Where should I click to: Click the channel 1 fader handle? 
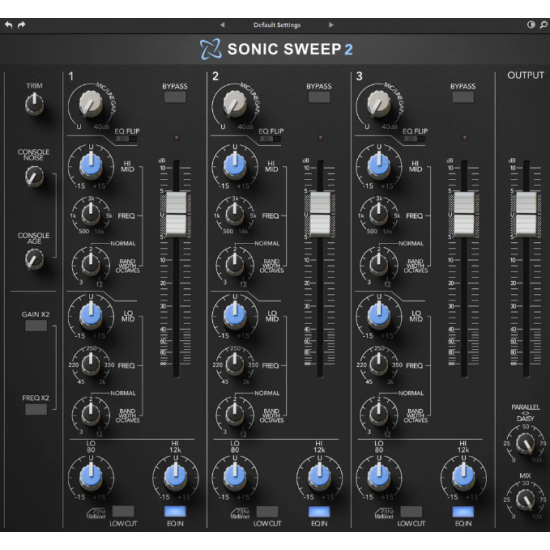point(176,214)
